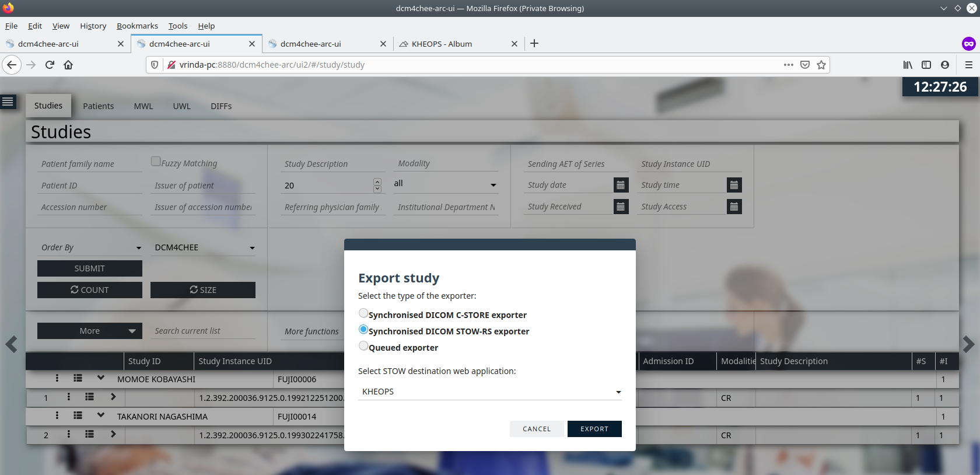Select Synchronised DICOM C-STORE exporter option
This screenshot has height=475, width=980.
coord(363,313)
